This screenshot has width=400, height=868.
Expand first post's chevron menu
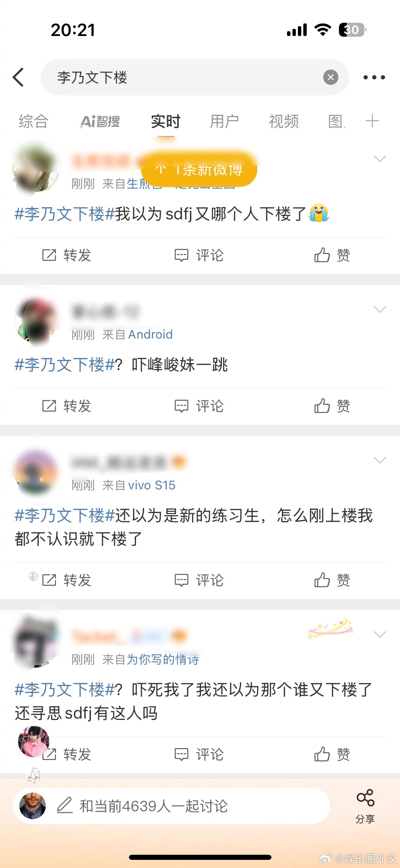coord(380,159)
